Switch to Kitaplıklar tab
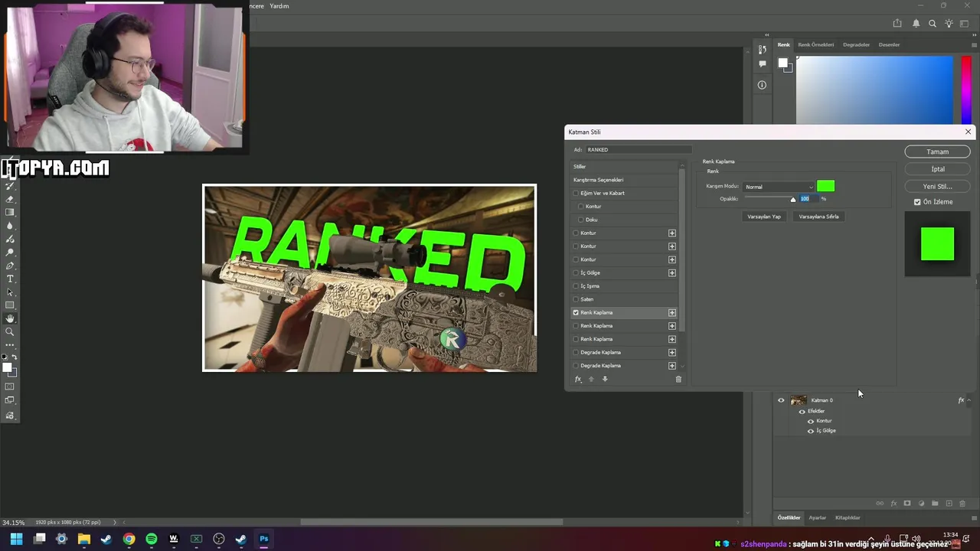Viewport: 980px width, 551px height. (x=848, y=517)
